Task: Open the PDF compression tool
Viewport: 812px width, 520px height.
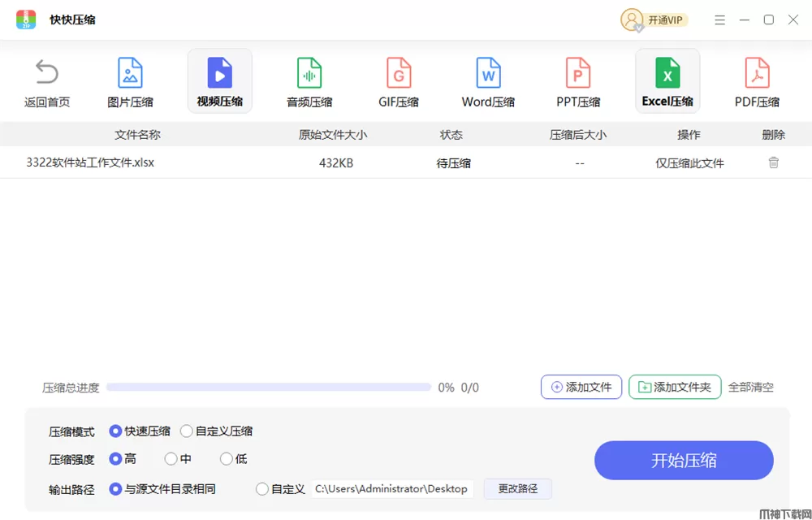Action: click(757, 73)
